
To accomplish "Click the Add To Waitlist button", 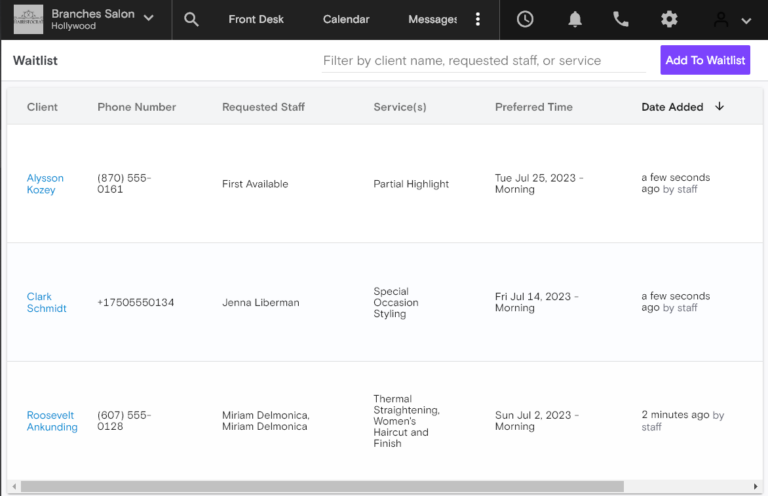I will 705,60.
